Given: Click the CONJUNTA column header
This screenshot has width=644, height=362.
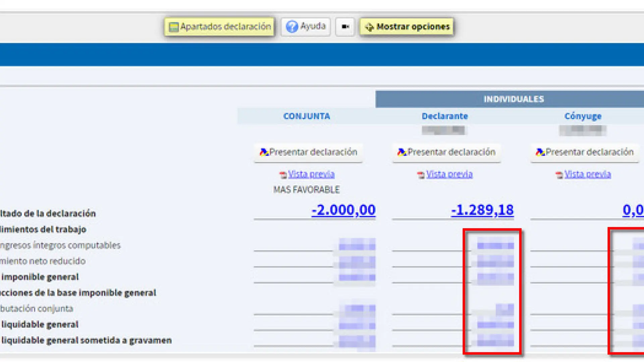Looking at the screenshot, I should click(x=307, y=116).
